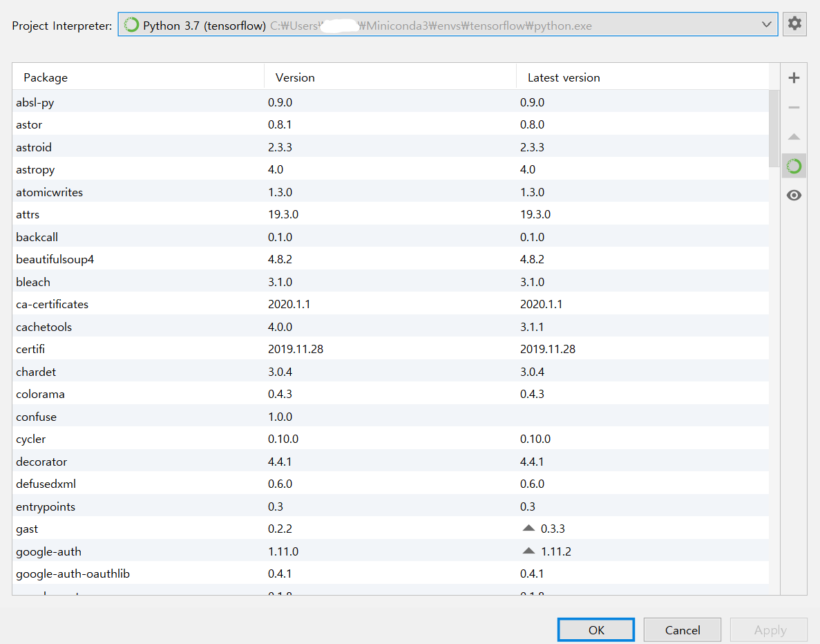Sort by the Package column header
This screenshot has width=820, height=644.
click(139, 77)
